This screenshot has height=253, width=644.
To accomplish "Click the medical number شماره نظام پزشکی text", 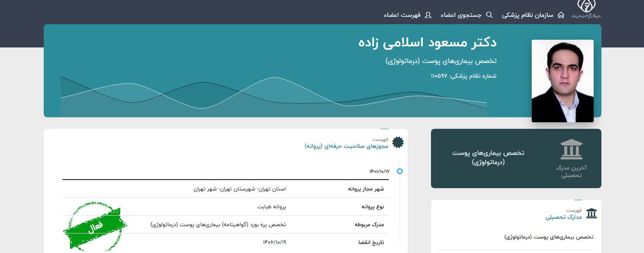I will (463, 76).
